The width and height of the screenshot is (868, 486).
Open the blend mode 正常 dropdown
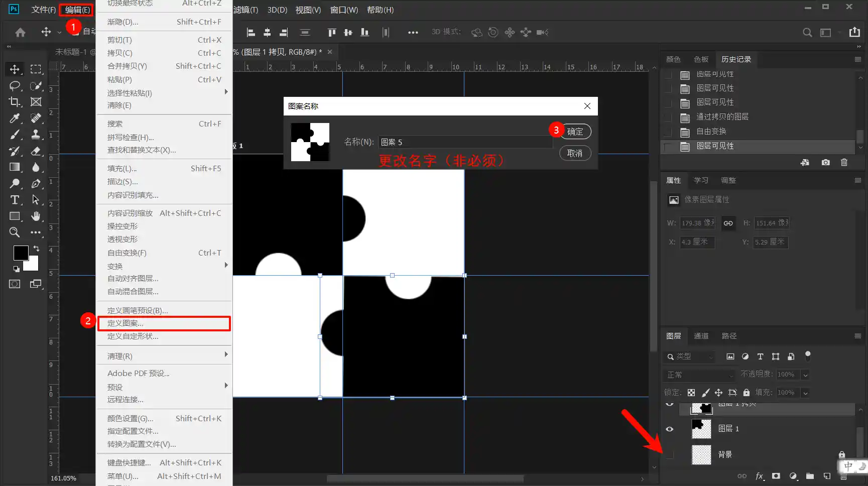click(x=700, y=375)
